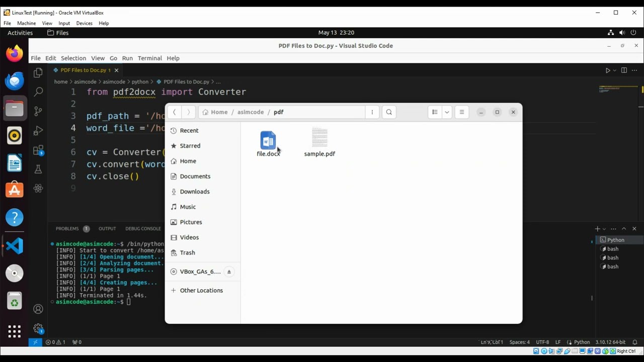The width and height of the screenshot is (644, 362).
Task: Open VS Code Run menu
Action: (127, 58)
